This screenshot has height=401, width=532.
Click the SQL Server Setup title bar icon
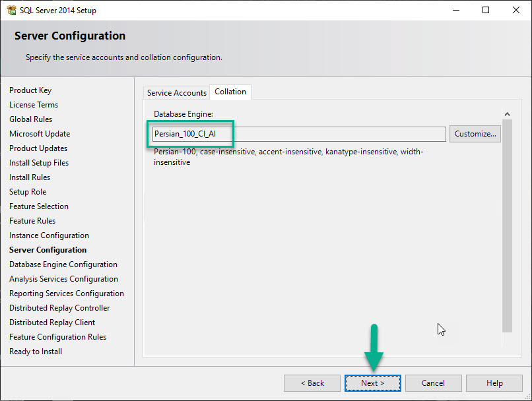tap(11, 10)
